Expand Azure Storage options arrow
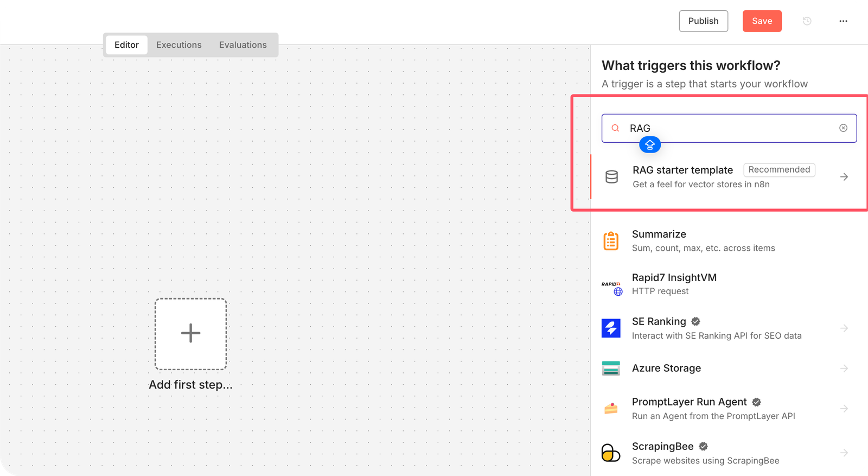This screenshot has height=476, width=868. pos(844,368)
